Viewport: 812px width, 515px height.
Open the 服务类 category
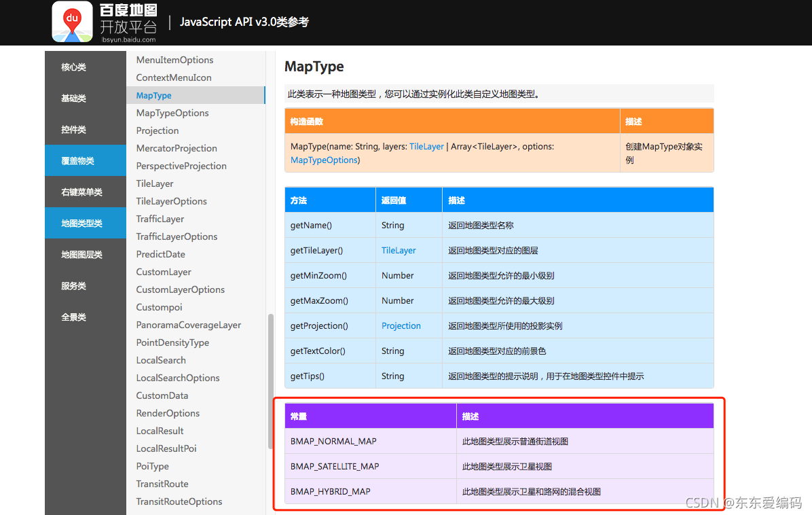[x=86, y=285]
